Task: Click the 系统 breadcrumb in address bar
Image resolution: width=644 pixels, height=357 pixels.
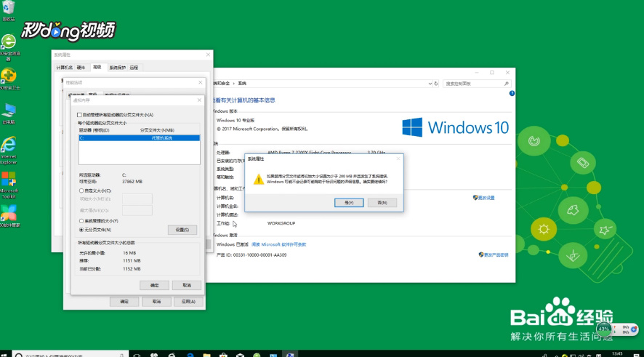Action: tap(242, 84)
